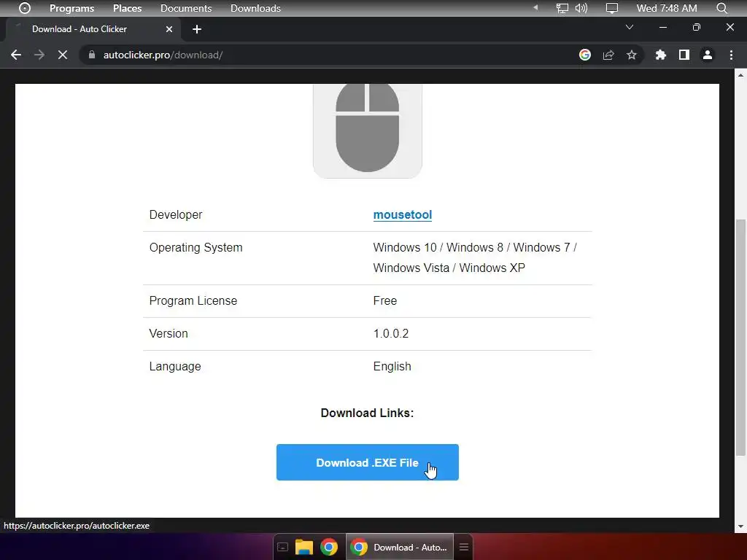The width and height of the screenshot is (747, 560).
Task: Click the Program License value Free
Action: pyautogui.click(x=385, y=300)
